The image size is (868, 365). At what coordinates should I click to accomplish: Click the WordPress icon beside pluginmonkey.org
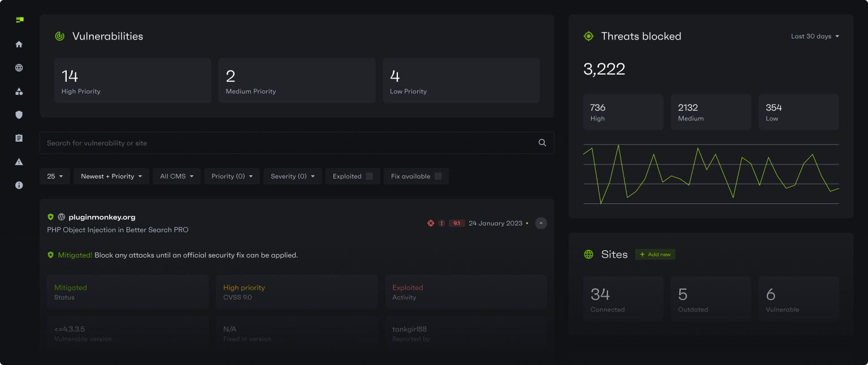click(61, 216)
